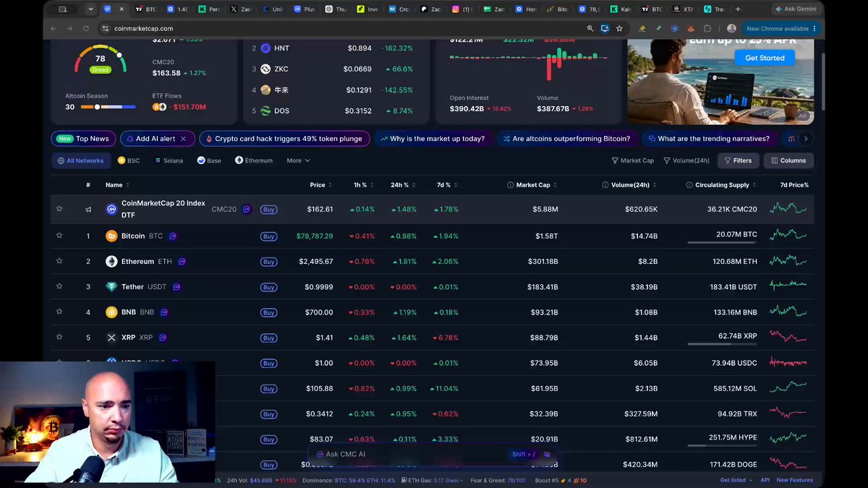Switch to the Ethereum network tab
This screenshot has height=488, width=868.
click(x=254, y=160)
